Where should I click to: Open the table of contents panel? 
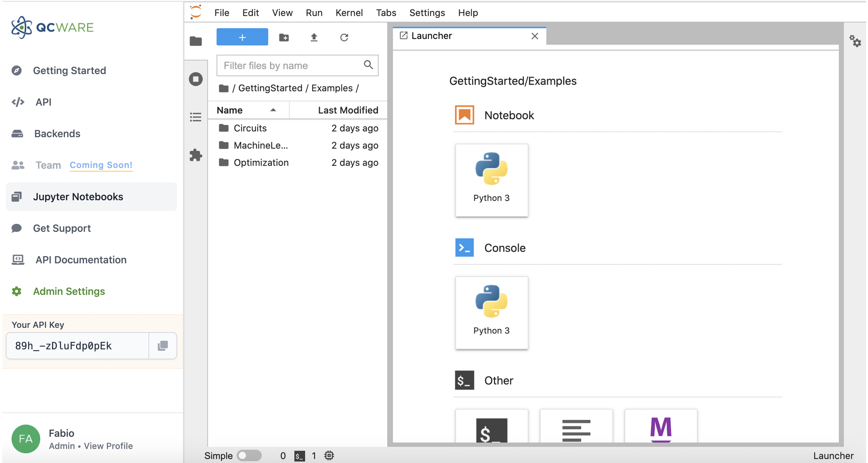point(196,117)
